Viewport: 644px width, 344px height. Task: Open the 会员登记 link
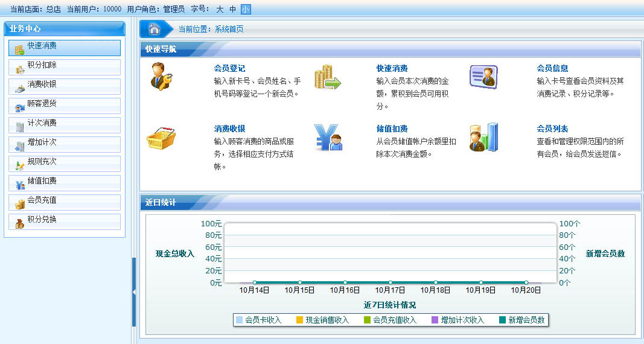click(229, 69)
